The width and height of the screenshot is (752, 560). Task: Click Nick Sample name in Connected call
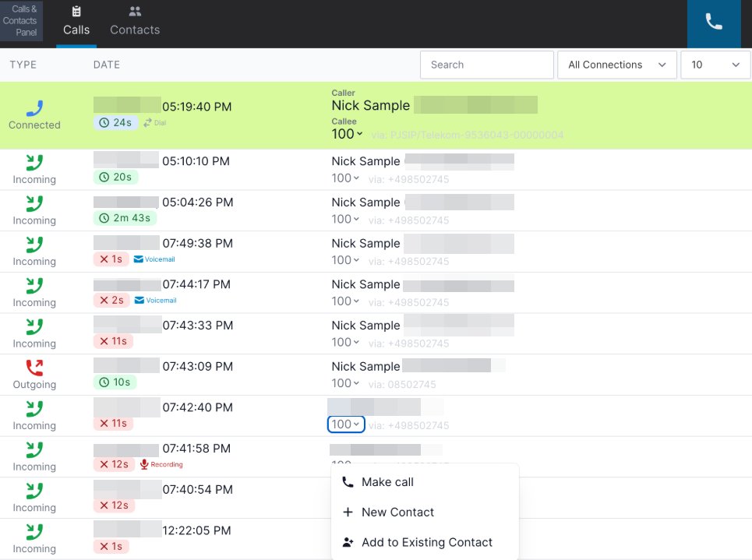[371, 105]
